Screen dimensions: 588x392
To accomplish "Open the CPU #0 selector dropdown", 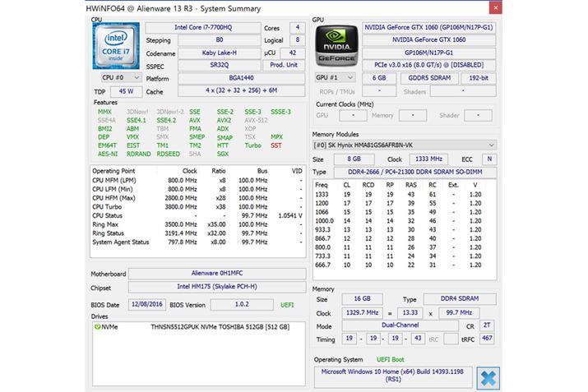I will pyautogui.click(x=115, y=77).
